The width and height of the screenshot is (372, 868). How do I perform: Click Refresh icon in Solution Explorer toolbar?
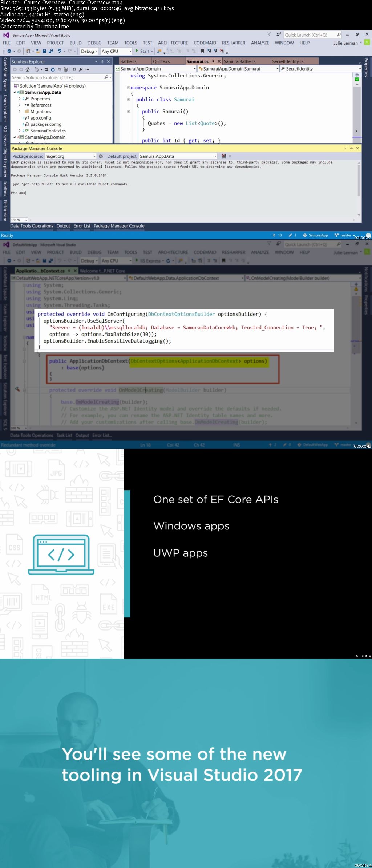click(53, 69)
